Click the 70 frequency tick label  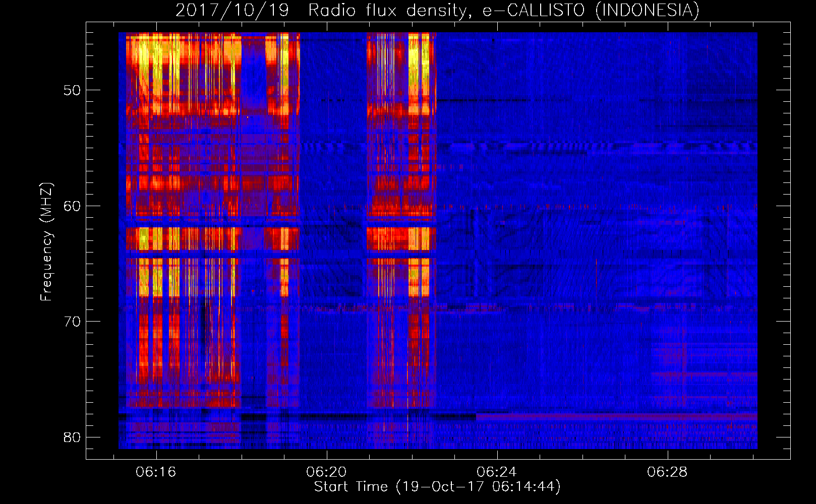(x=72, y=322)
